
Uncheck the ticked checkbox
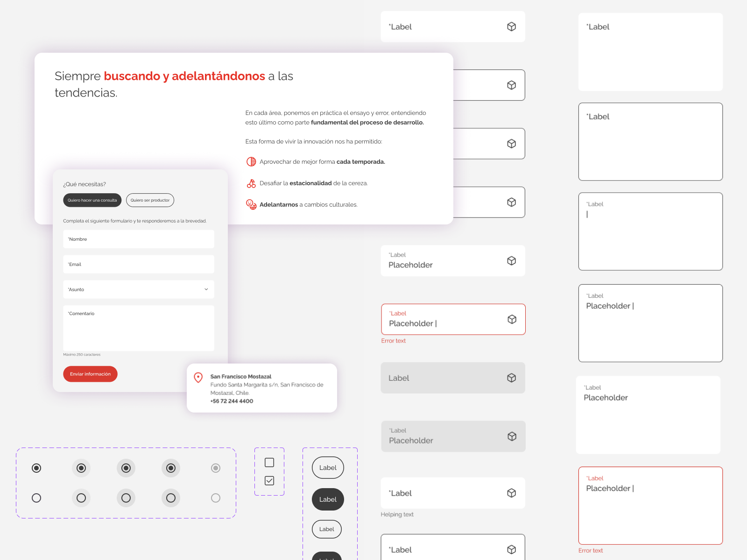[x=269, y=481]
